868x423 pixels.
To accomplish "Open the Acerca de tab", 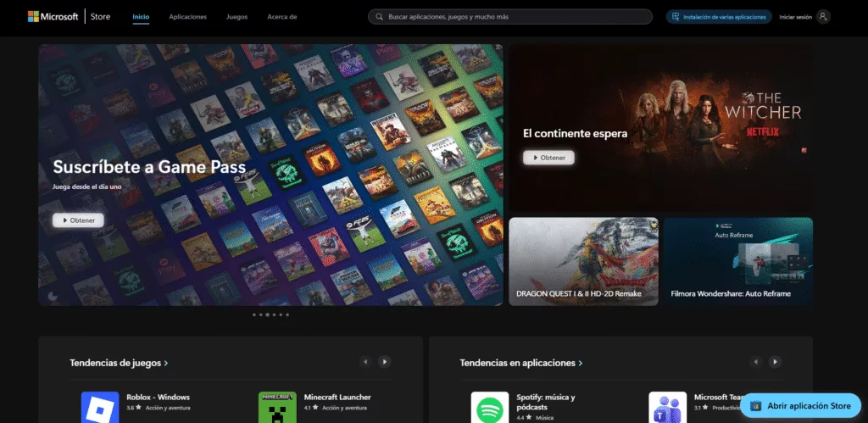I will pyautogui.click(x=282, y=17).
